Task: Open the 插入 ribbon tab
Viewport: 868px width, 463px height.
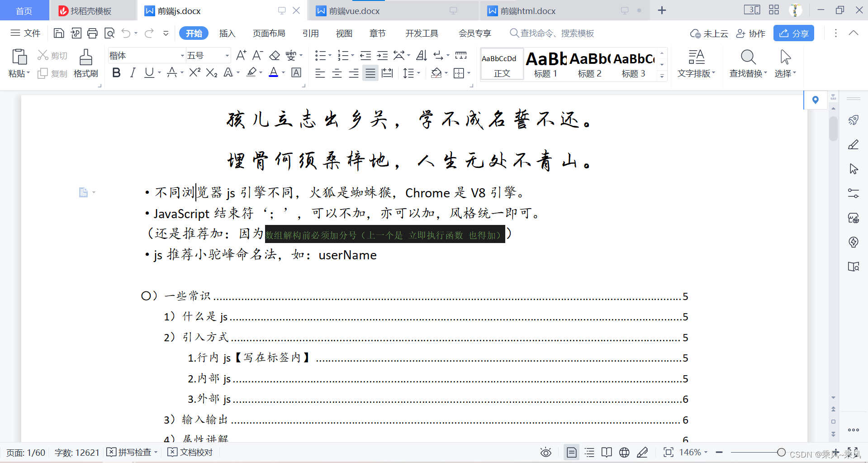Action: coord(227,33)
